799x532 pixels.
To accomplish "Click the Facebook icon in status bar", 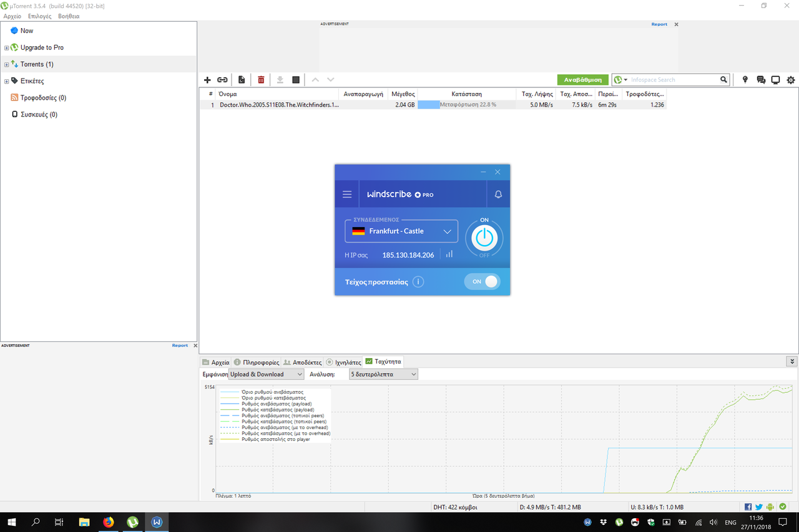I will pos(748,507).
